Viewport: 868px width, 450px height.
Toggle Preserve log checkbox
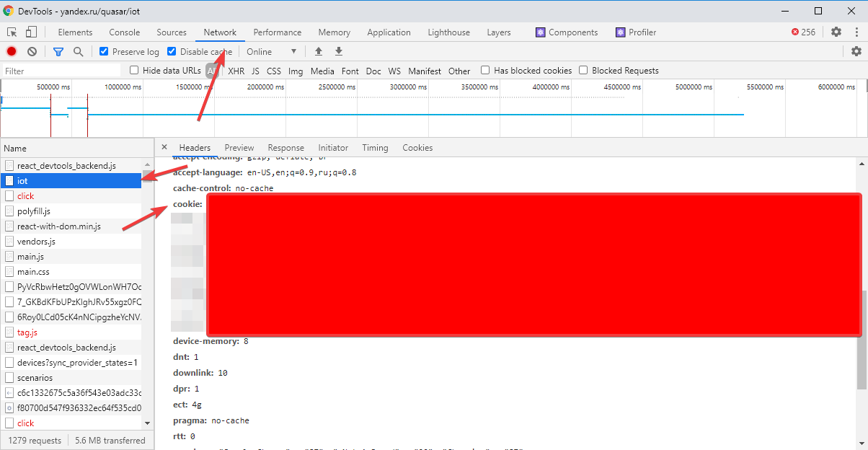(x=104, y=51)
